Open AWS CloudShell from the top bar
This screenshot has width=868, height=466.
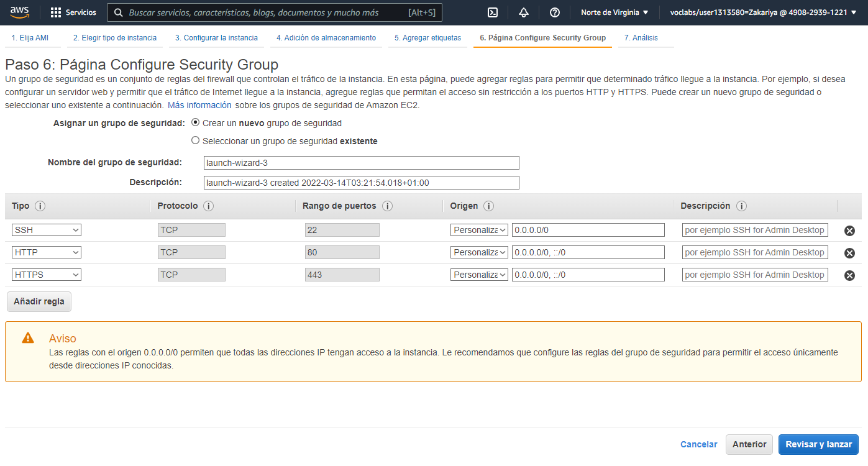[493, 12]
